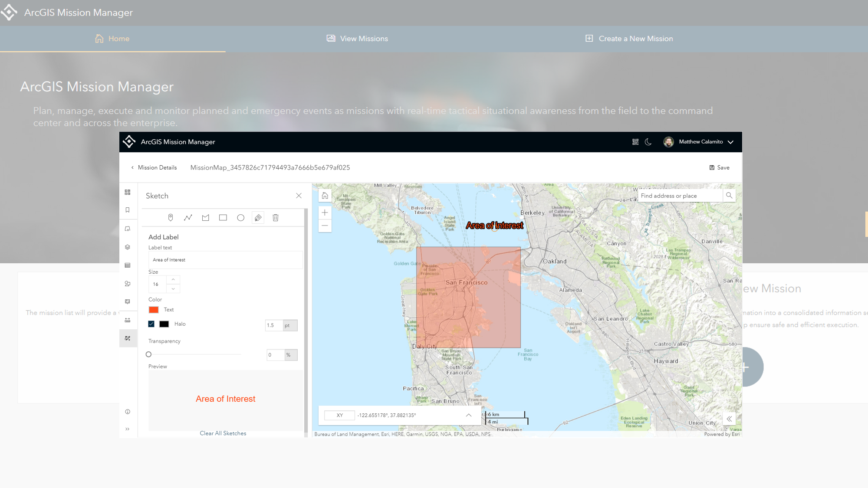Open the delete sketch tool
The width and height of the screenshot is (868, 488).
click(x=275, y=217)
